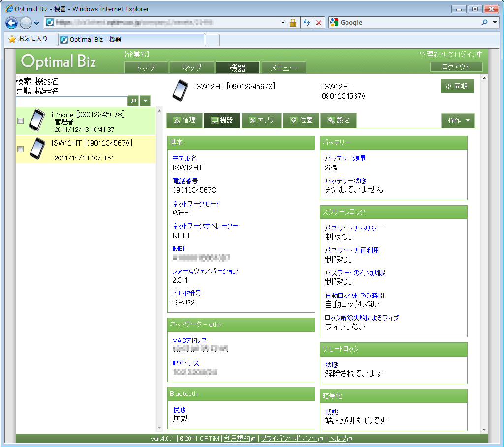Click device list scrollbar up arrow
Screen dimensions: 504x447
pyautogui.click(x=159, y=111)
